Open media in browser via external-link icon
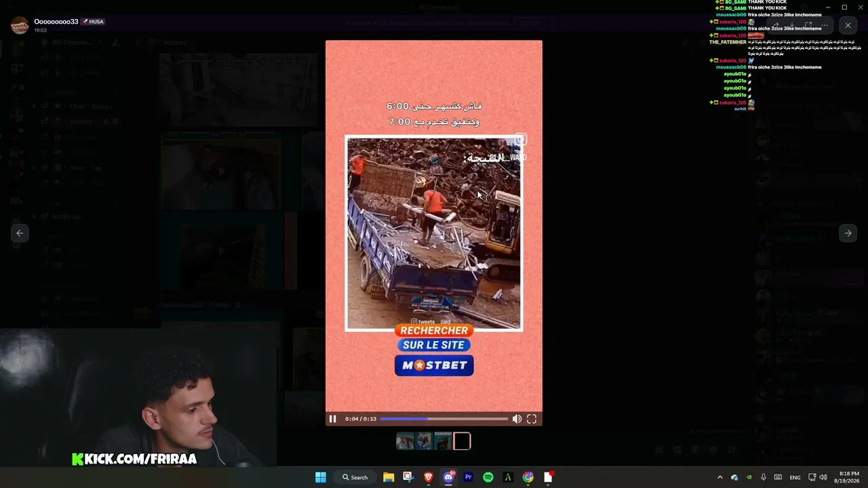Image resolution: width=868 pixels, height=488 pixels. [x=808, y=26]
